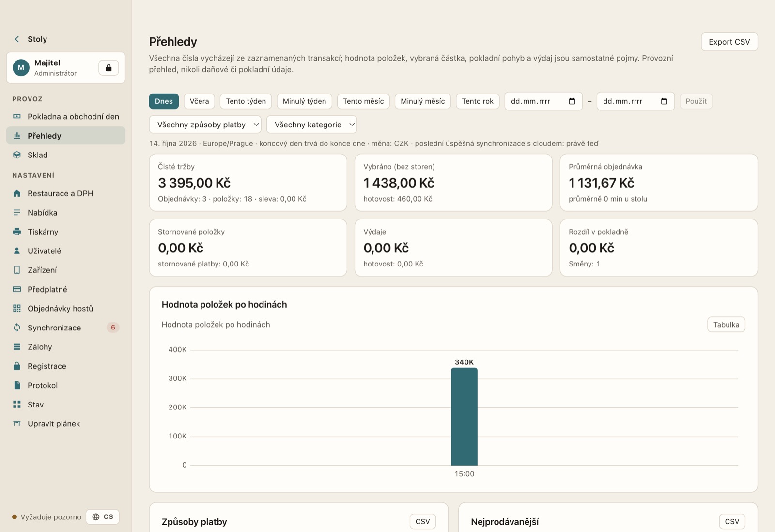Viewport: 775px width, 532px height.
Task: Click the Sklad box icon
Action: [17, 155]
